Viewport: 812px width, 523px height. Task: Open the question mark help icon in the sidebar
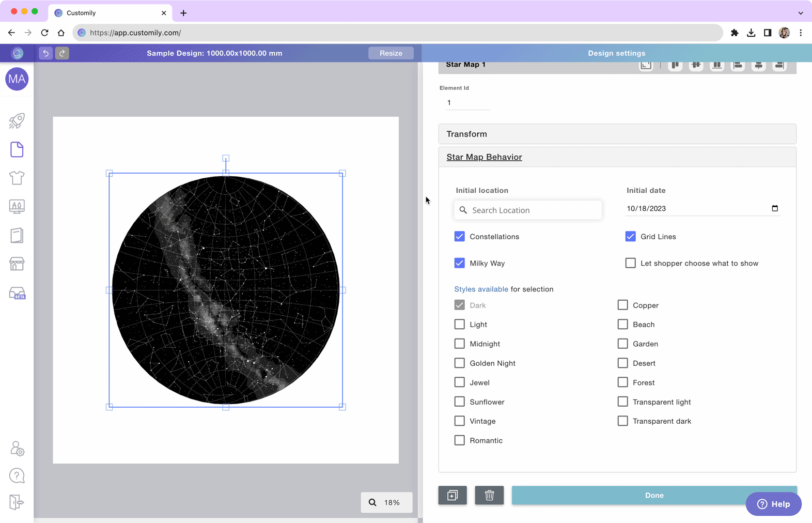(17, 475)
